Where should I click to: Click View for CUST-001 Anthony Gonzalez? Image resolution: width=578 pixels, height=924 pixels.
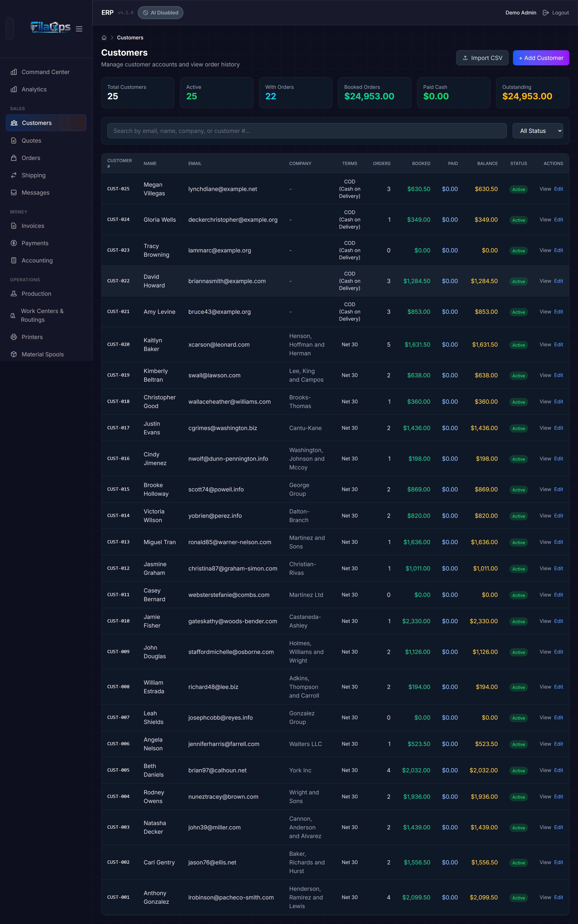coord(545,897)
